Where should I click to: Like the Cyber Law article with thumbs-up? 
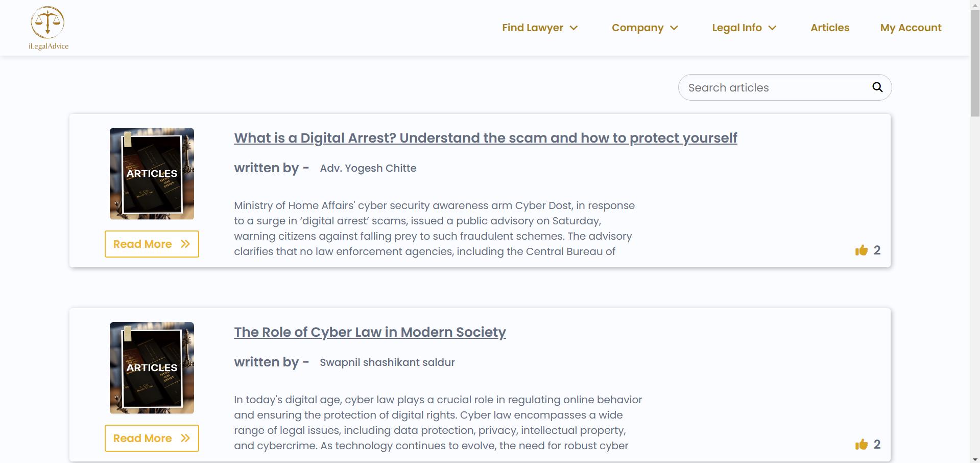coord(861,444)
